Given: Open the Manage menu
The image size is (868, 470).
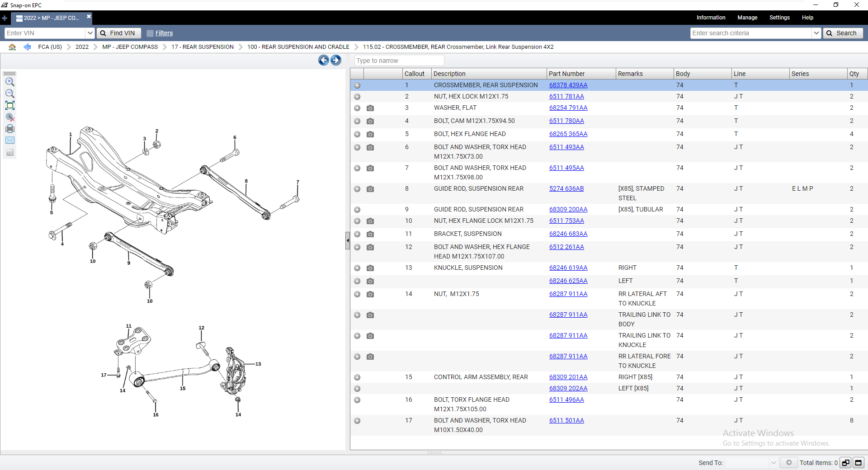Looking at the screenshot, I should [747, 18].
